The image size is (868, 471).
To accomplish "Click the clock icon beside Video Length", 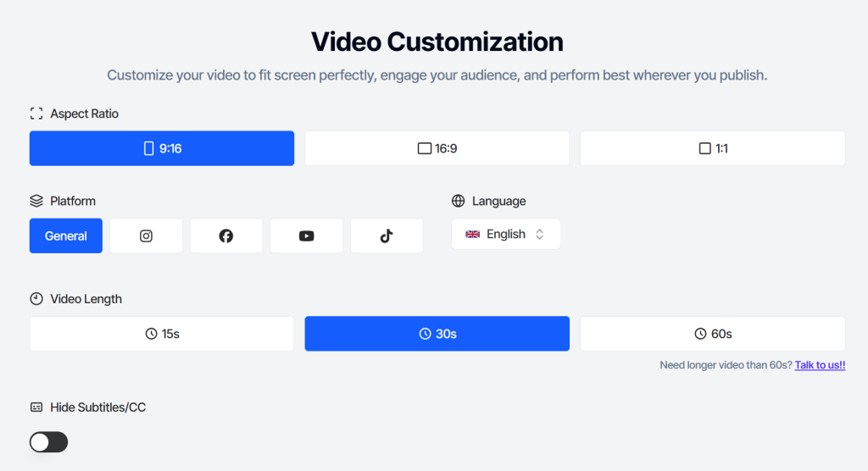I will pyautogui.click(x=36, y=299).
